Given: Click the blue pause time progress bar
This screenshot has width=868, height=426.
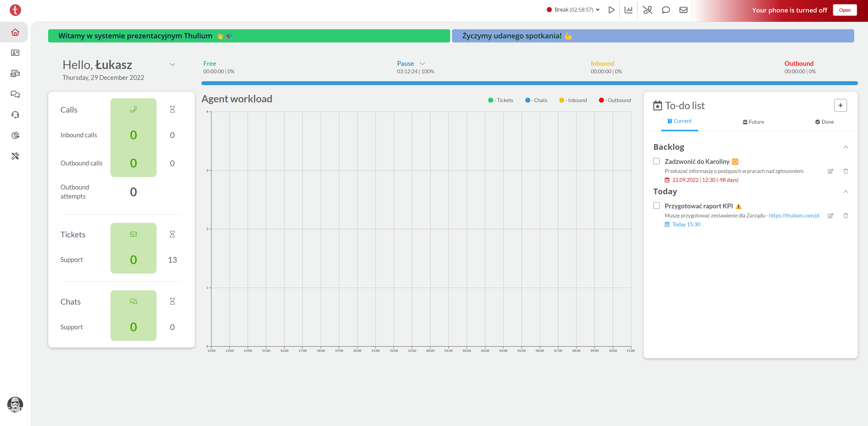Looking at the screenshot, I should pyautogui.click(x=529, y=83).
